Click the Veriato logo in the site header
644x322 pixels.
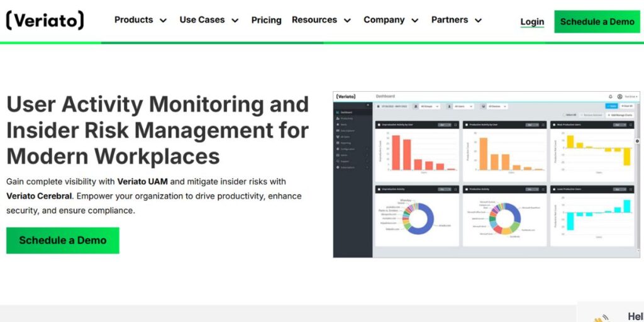pos(45,20)
